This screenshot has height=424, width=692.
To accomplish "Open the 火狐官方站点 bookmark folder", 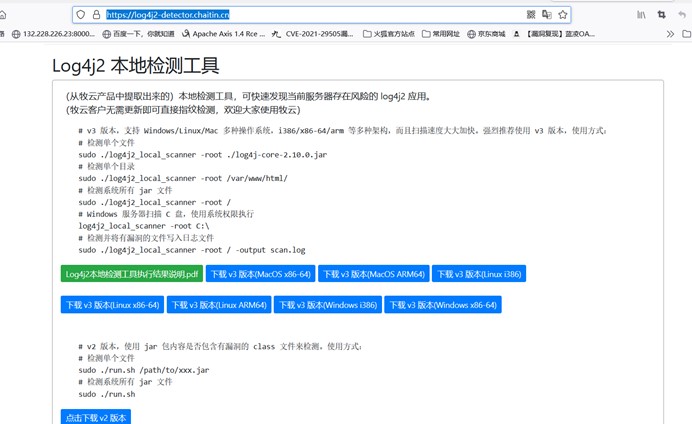I will tap(389, 34).
